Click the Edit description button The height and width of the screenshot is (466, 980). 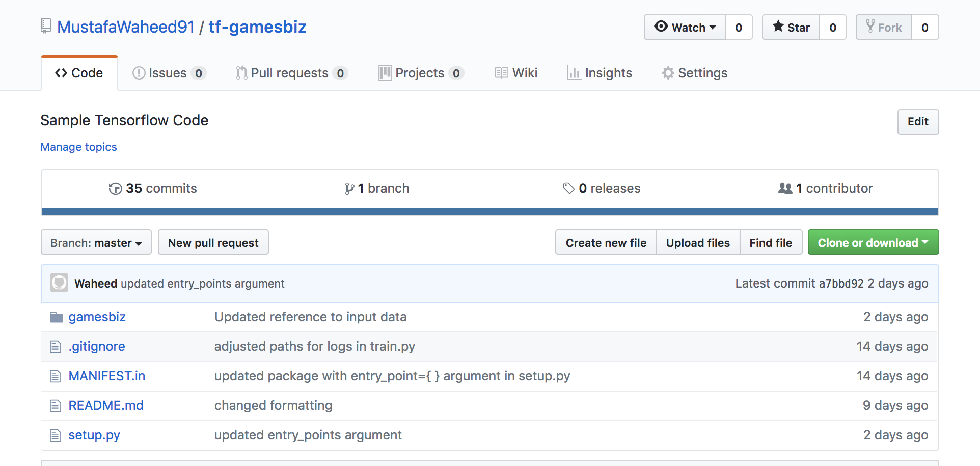(918, 122)
